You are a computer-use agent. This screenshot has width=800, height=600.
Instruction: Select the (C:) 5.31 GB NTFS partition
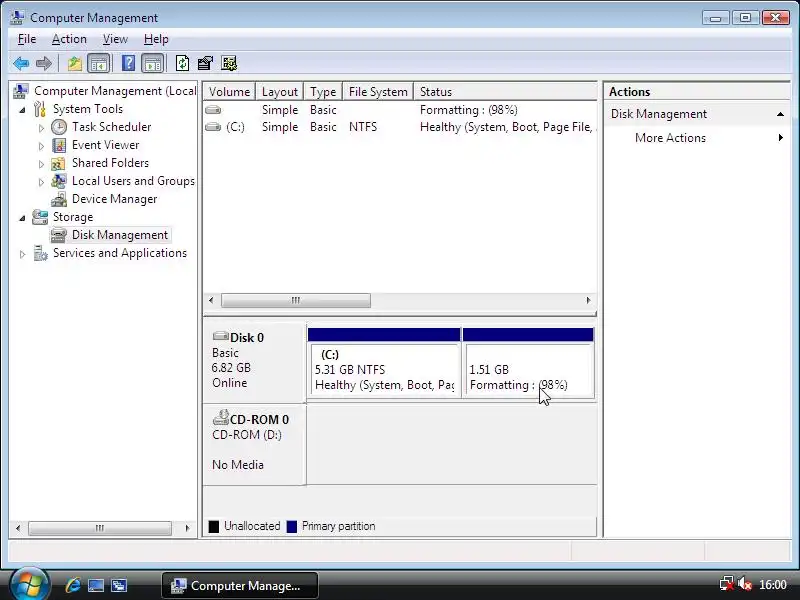click(384, 363)
